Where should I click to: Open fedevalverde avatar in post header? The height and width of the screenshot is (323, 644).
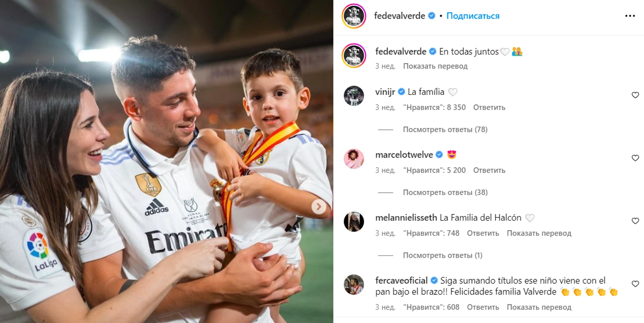(354, 16)
